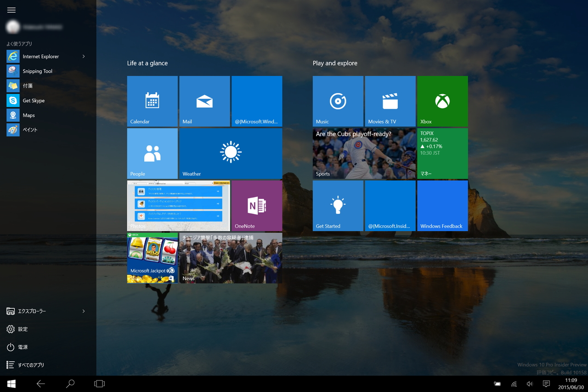Screen dimensions: 588x392
Task: Click the Windows Start button
Action: [x=11, y=384]
